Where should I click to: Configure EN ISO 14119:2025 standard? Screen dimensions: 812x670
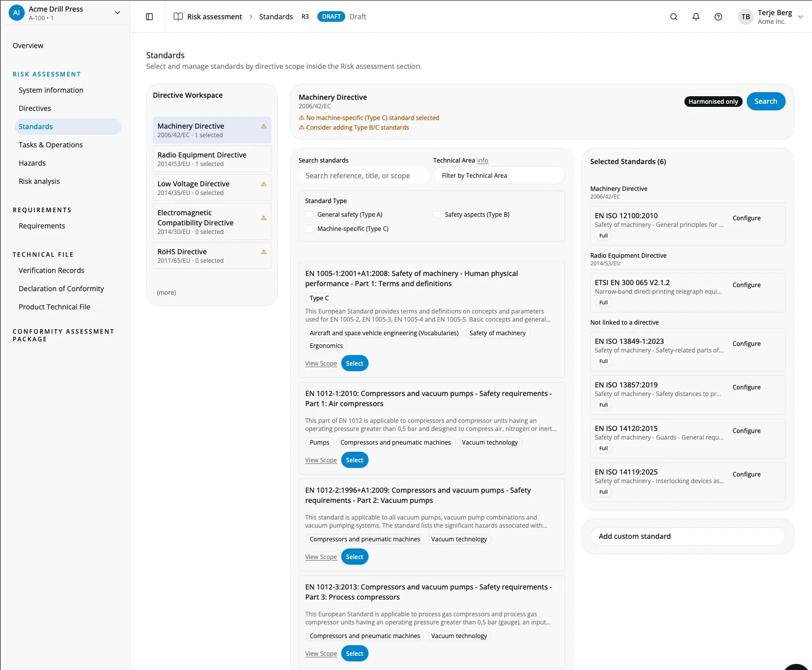point(746,475)
